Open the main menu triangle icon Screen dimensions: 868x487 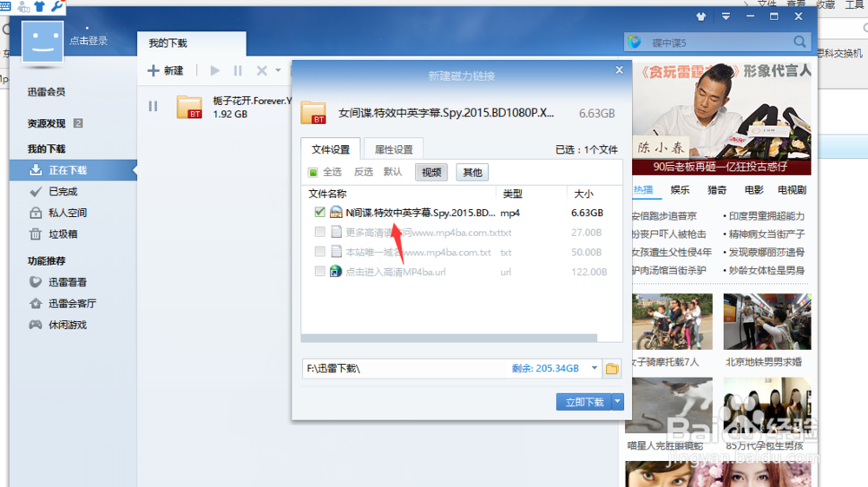tap(726, 16)
